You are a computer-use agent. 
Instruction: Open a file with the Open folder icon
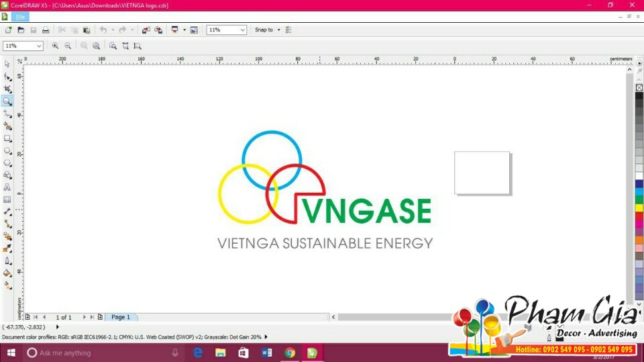[x=21, y=30]
